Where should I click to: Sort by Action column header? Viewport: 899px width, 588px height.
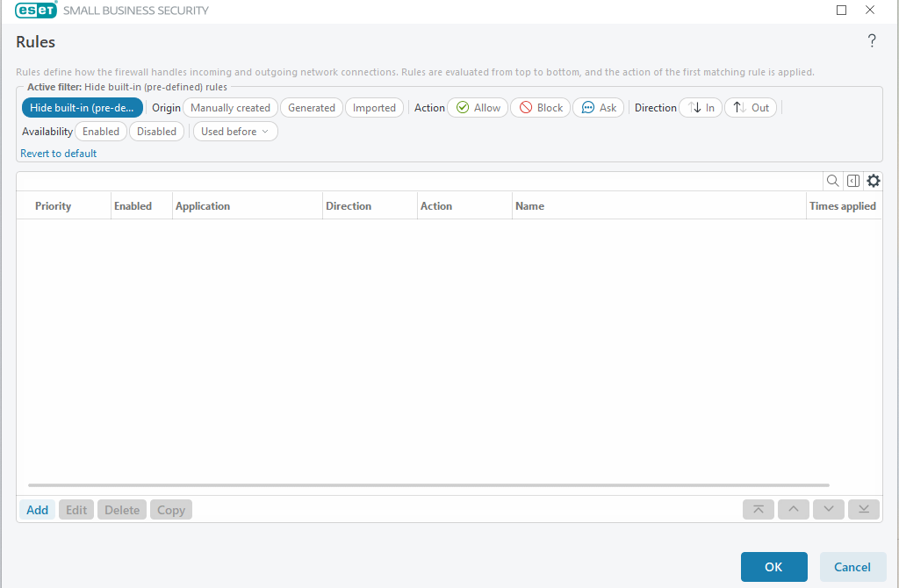coord(464,205)
